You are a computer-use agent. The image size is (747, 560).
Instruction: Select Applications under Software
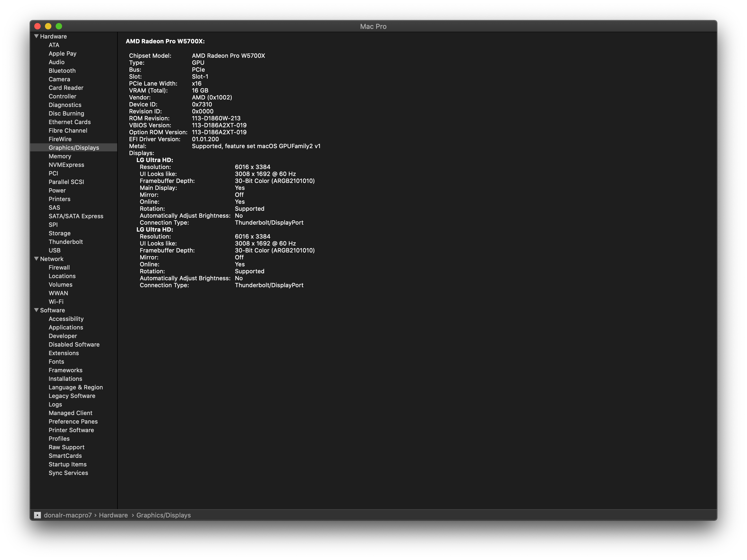[x=66, y=327]
